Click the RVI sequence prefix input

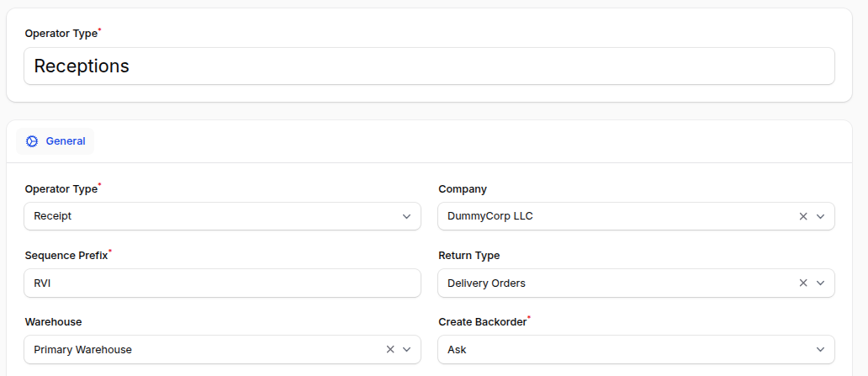(x=222, y=283)
